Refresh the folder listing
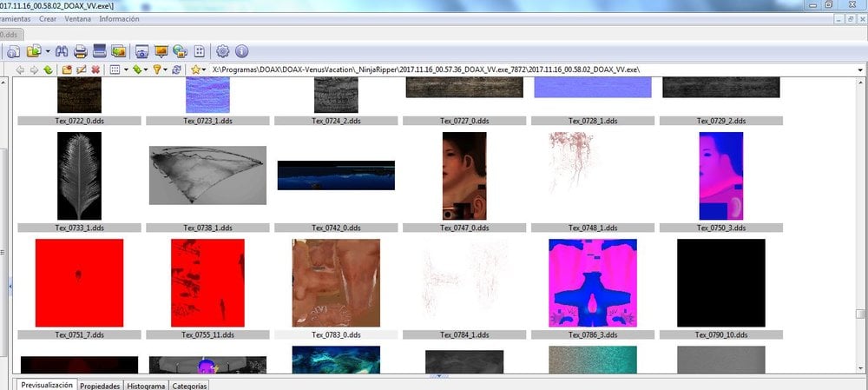 point(176,69)
